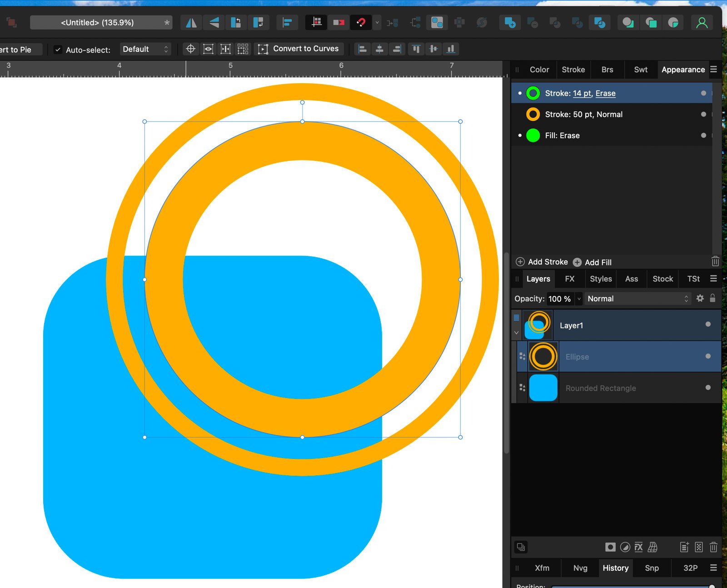Viewport: 727px width, 588px height.
Task: Delete the selected appearance entry with trash icon
Action: tap(715, 261)
